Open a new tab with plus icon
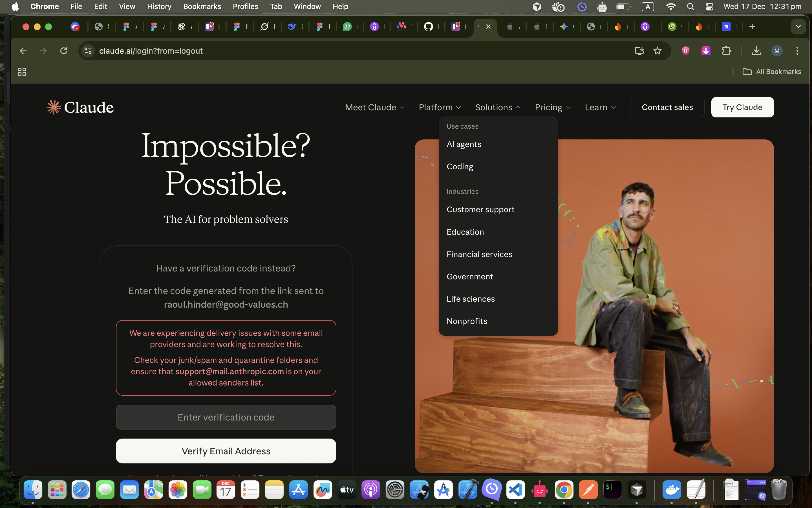Viewport: 812px width, 508px height. pos(752,27)
